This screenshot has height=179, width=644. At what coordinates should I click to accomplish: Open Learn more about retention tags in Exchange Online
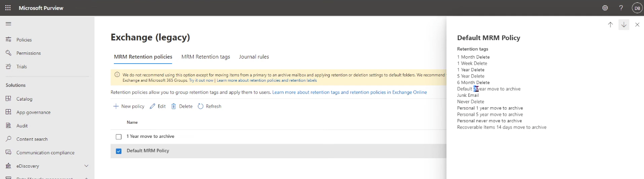coord(350,92)
